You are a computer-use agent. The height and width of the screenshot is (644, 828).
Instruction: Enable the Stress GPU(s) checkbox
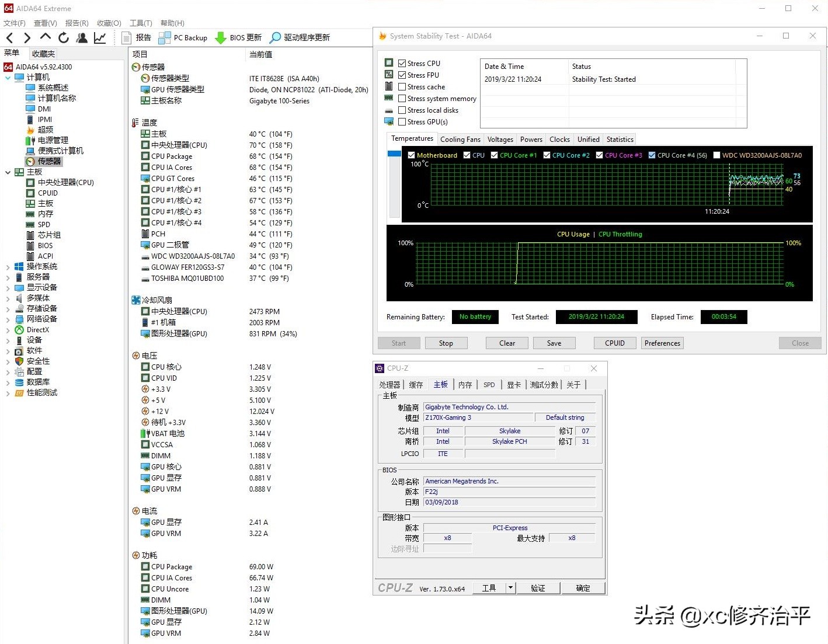pos(402,121)
